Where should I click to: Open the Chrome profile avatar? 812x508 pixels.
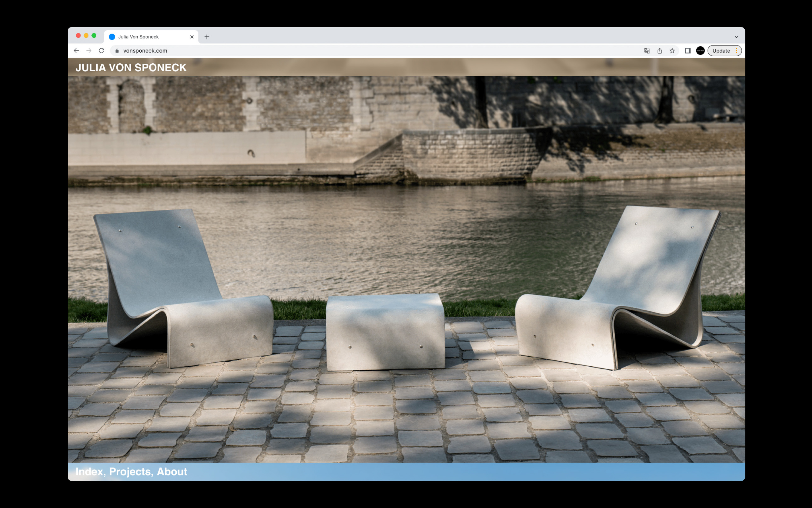coord(700,51)
